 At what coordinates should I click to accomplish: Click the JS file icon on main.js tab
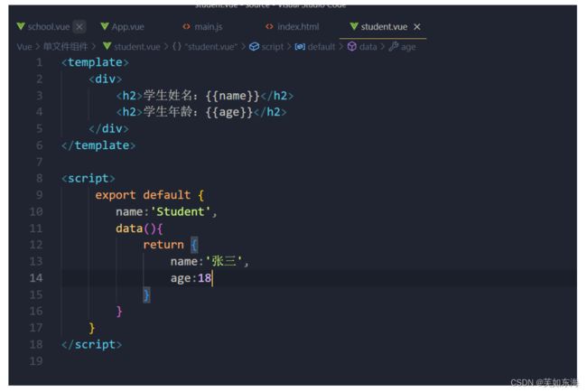pos(186,26)
